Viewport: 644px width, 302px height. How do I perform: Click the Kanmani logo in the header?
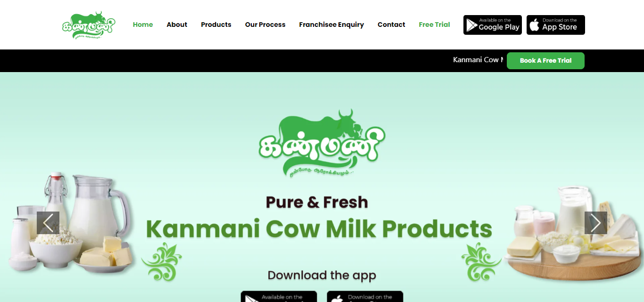point(89,24)
